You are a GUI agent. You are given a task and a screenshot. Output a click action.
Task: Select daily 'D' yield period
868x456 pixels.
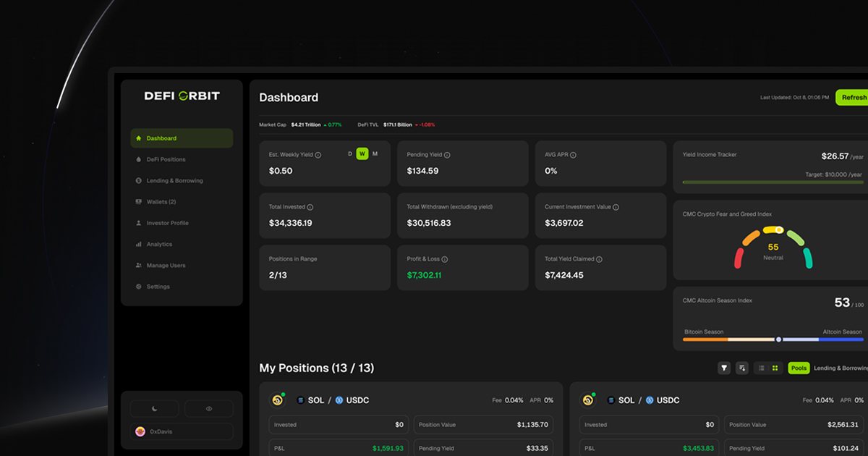coord(350,153)
